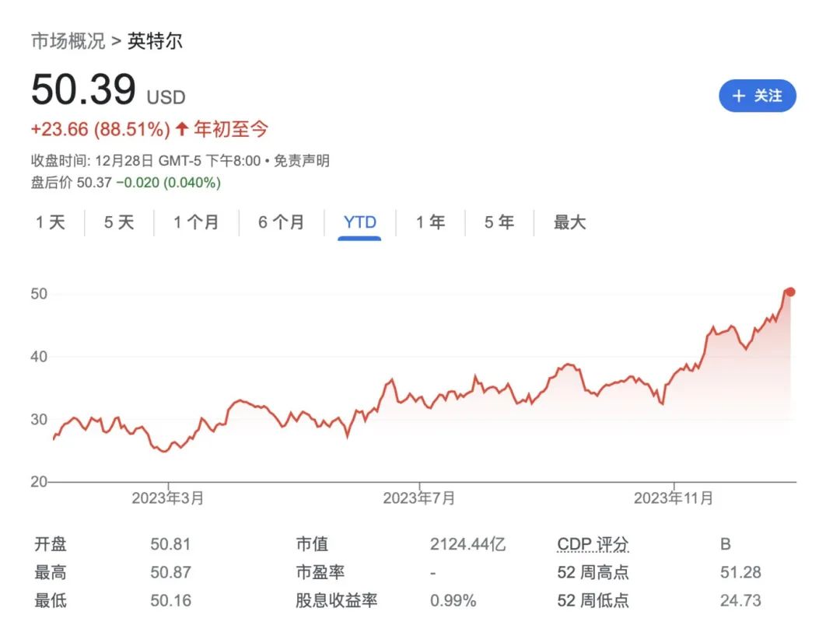Select the red endpoint dot on the chart
840x632 pixels.
tap(790, 292)
